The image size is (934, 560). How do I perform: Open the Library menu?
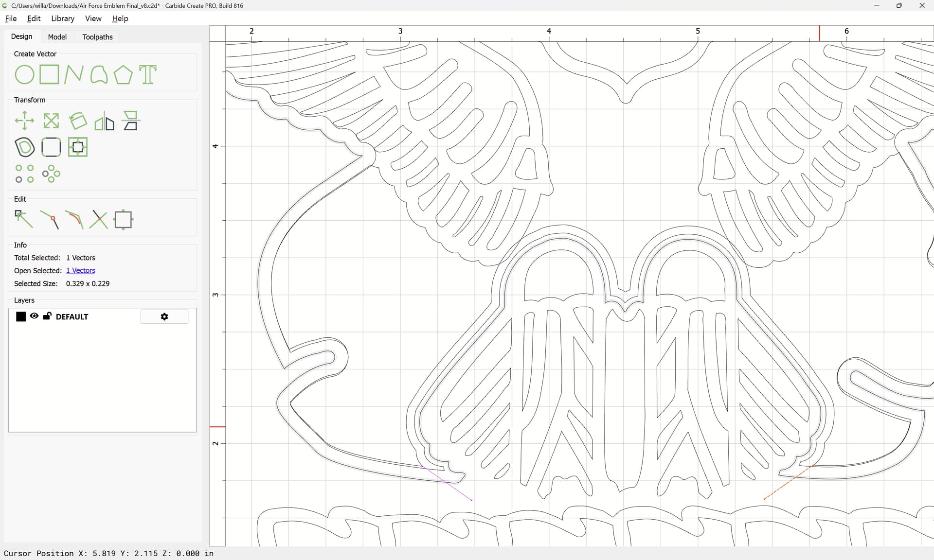(x=63, y=18)
